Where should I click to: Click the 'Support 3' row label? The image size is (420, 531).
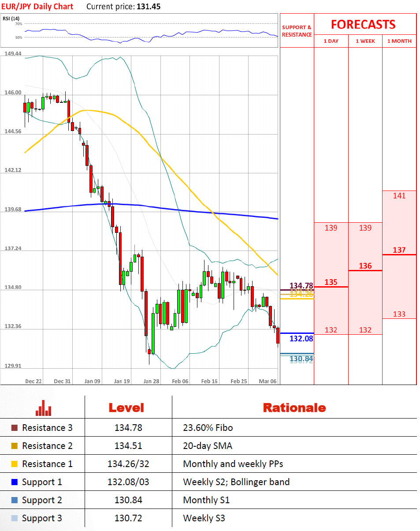(x=42, y=518)
